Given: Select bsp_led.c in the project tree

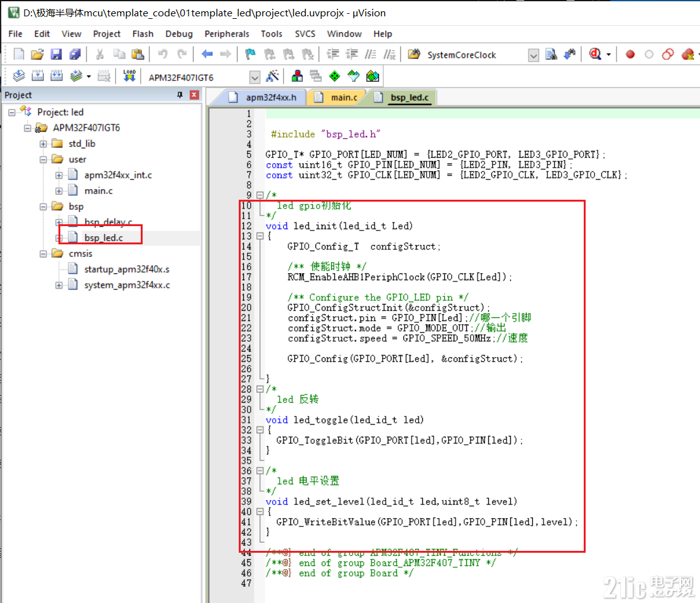Looking at the screenshot, I should click(x=104, y=238).
